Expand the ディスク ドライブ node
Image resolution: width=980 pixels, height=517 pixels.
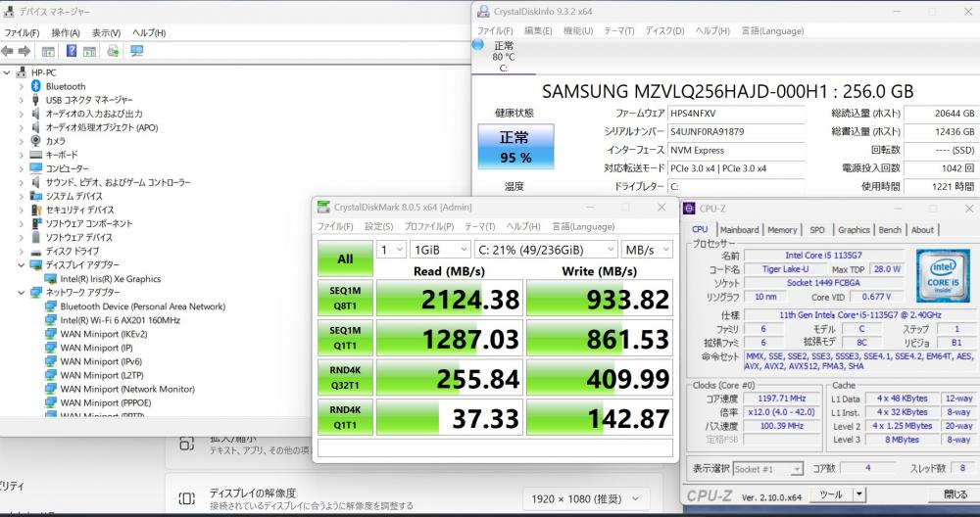click(22, 251)
